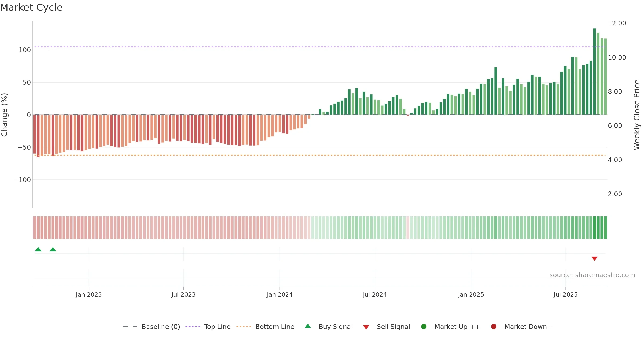The height and width of the screenshot is (362, 644).
Task: Toggle the Top Line legend entry
Action: tap(208, 327)
